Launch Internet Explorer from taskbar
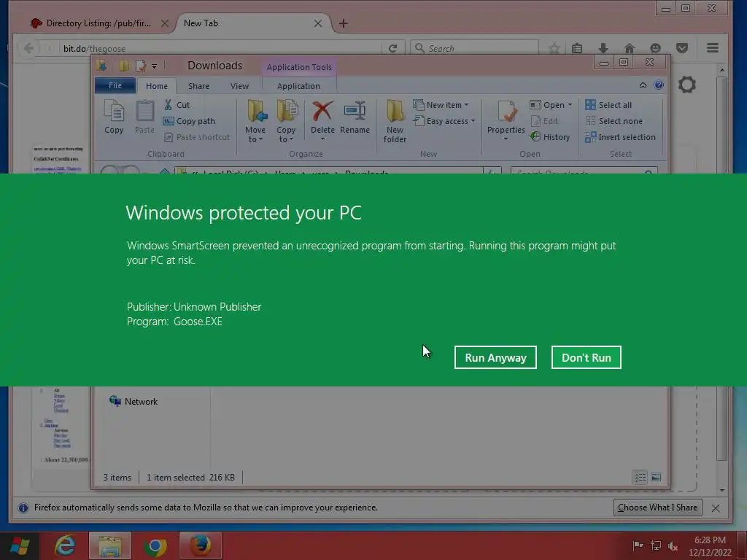747x560 pixels. 65,545
